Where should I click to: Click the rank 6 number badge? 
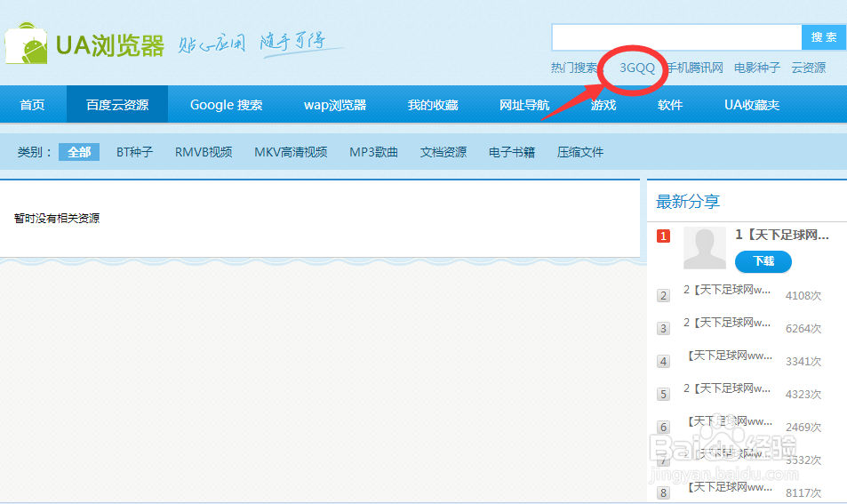coord(663,428)
